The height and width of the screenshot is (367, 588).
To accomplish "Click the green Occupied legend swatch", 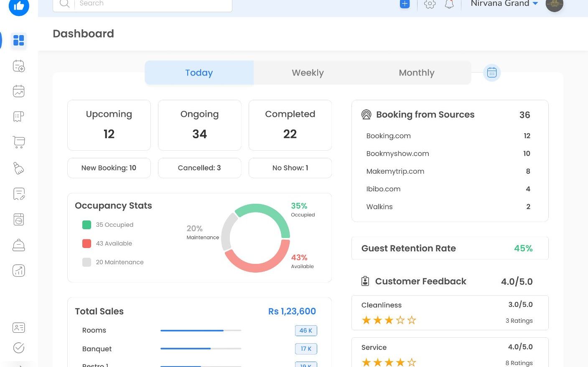I will coord(87,225).
